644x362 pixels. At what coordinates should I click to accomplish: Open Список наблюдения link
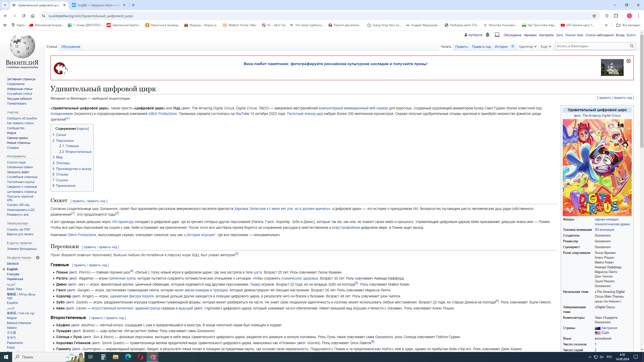[599, 35]
